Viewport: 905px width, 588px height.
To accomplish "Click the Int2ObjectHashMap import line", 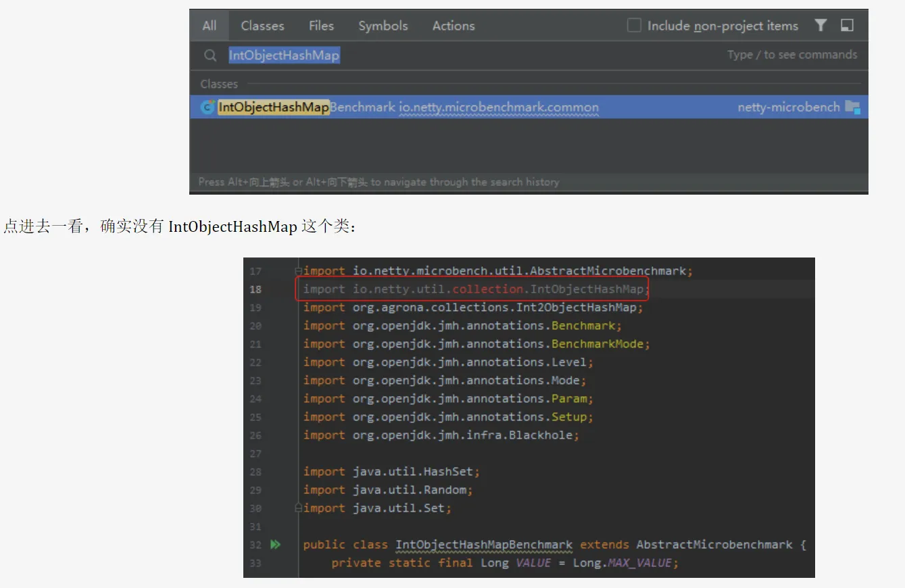I will click(x=473, y=308).
